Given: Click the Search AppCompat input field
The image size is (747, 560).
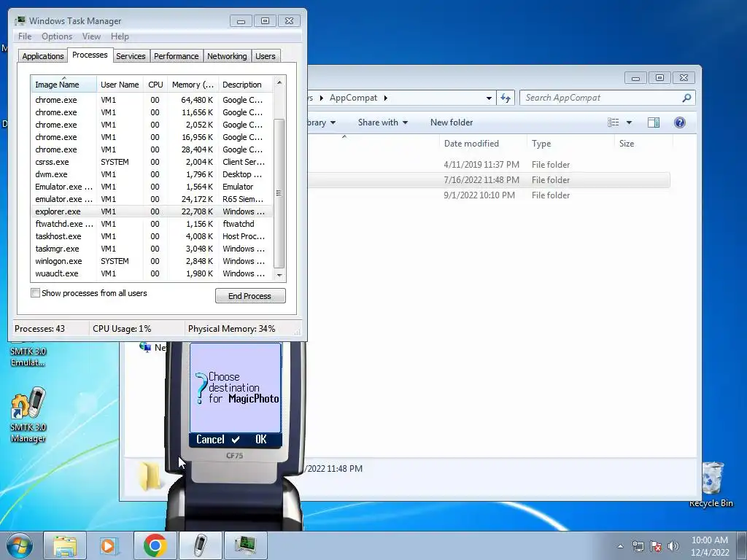Looking at the screenshot, I should (602, 98).
